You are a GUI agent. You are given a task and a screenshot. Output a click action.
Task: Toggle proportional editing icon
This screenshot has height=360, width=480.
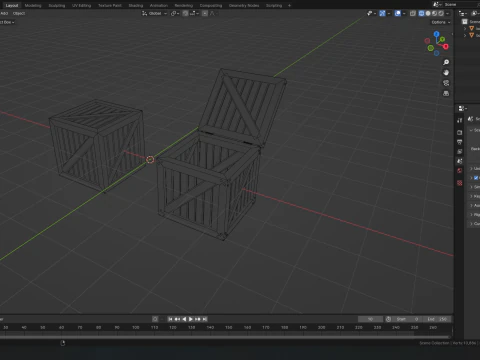pos(205,13)
